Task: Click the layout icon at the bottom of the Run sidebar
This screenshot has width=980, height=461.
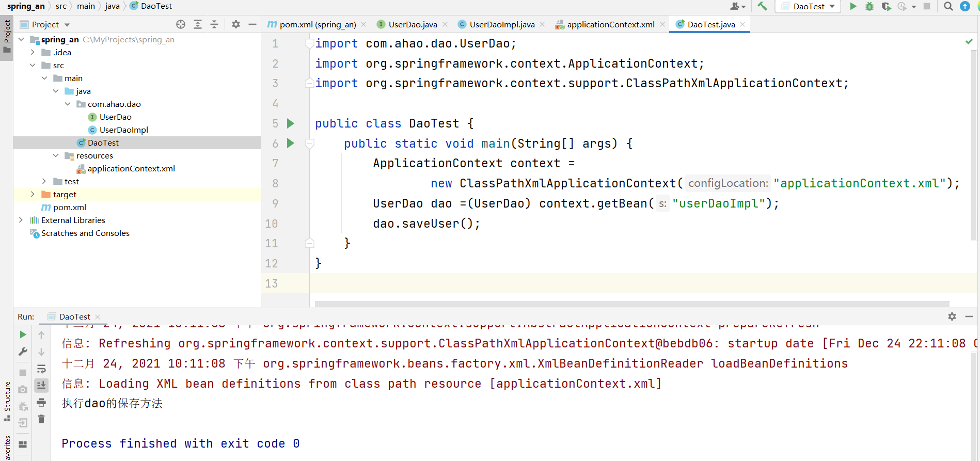Action: tap(23, 444)
